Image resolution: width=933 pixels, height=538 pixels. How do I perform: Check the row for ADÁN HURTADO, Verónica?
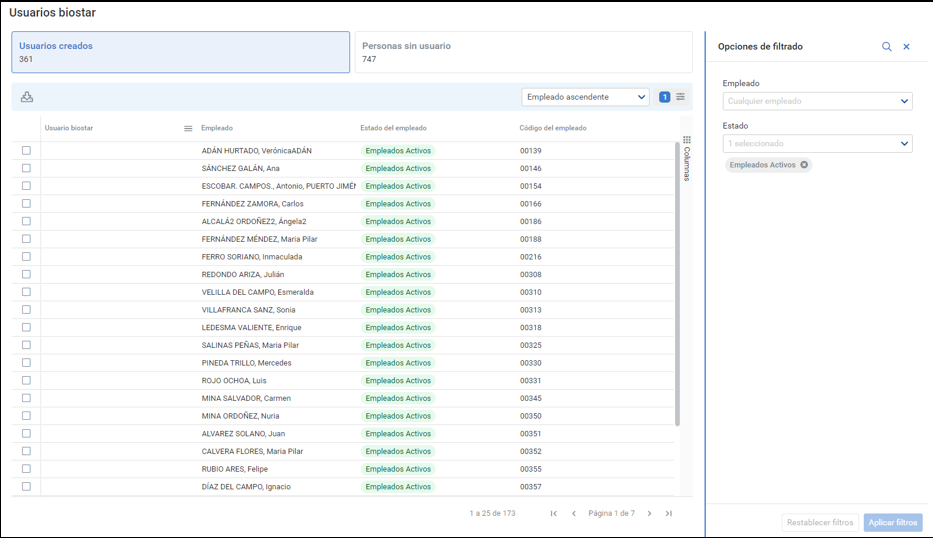[x=26, y=151]
